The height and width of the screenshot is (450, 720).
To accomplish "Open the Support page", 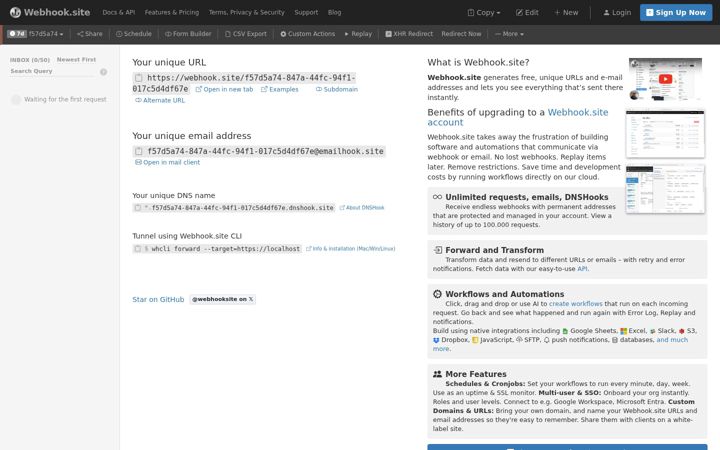I will point(306,12).
